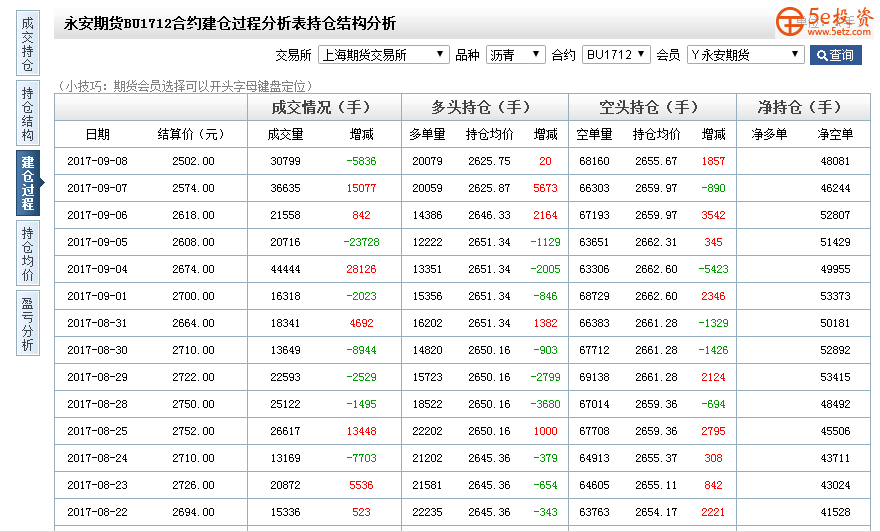Select the date cell 2017-09-01
Viewport: 880px width, 532px height.
(x=98, y=296)
